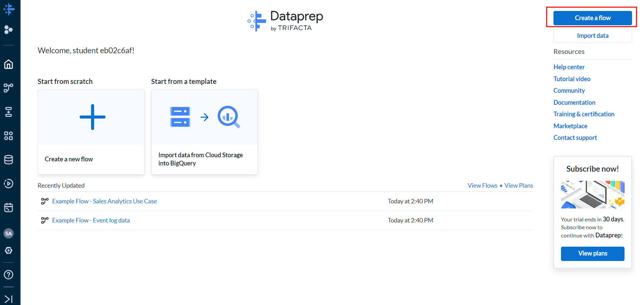Select Import data from Cloud Storage into BigQuery

tap(201, 159)
